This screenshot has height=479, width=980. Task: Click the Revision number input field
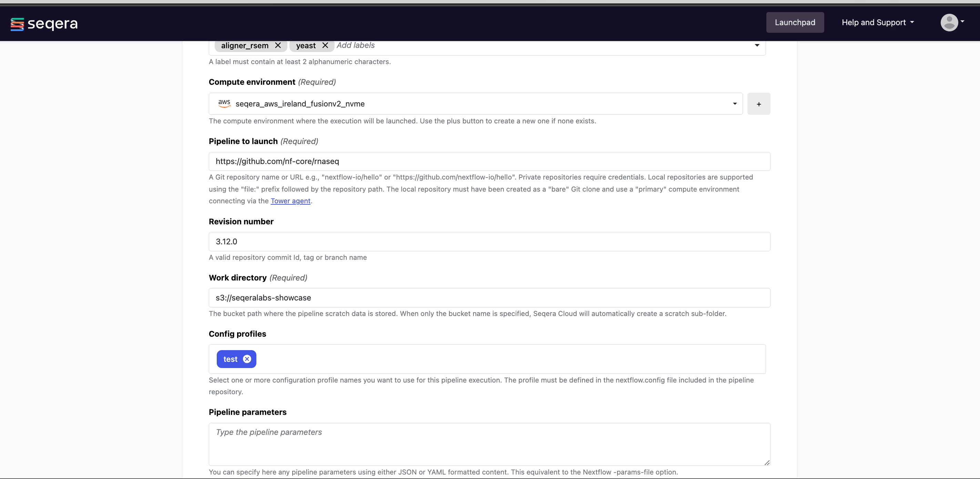coord(489,241)
